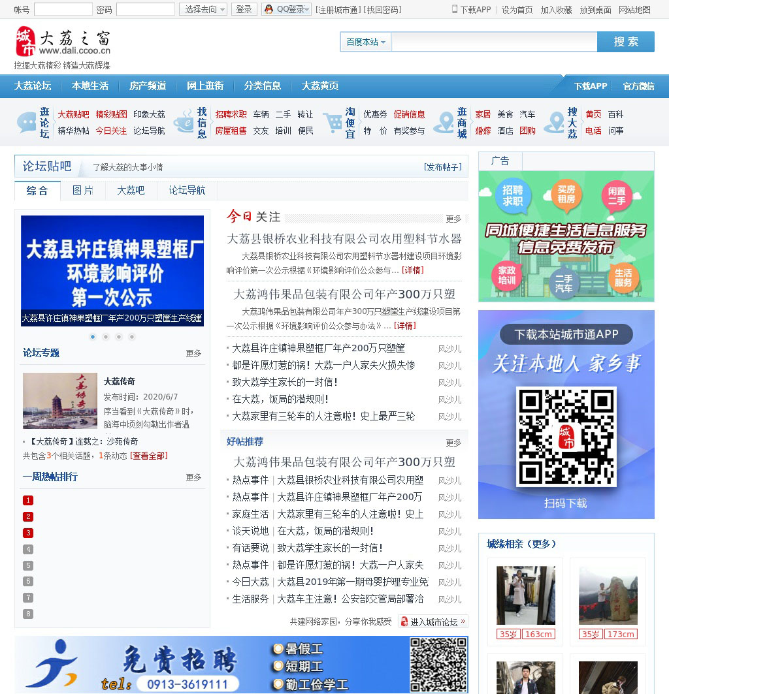Click the forum chat bubble icon
The image size is (784, 694).
pyautogui.click(x=26, y=122)
